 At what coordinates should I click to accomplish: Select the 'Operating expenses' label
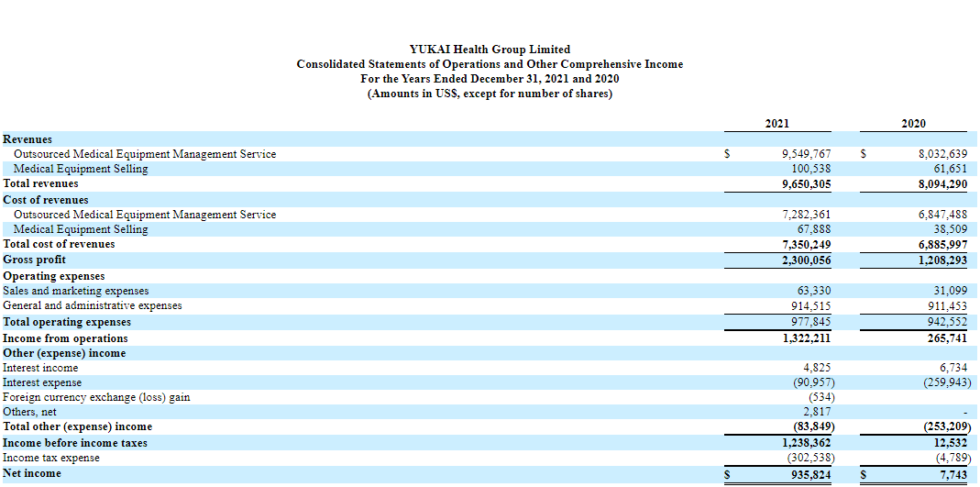(x=54, y=276)
